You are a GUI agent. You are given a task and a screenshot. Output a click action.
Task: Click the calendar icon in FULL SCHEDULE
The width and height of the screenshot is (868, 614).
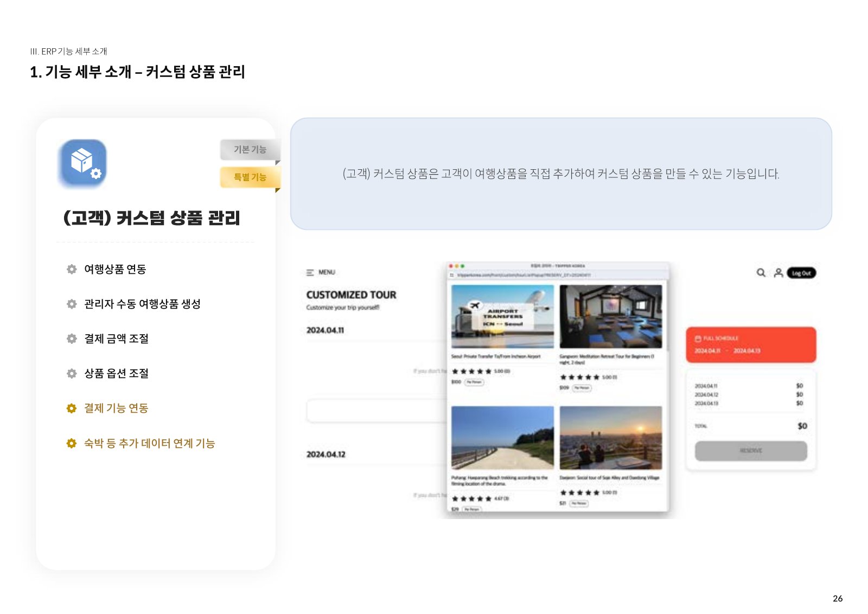point(698,338)
